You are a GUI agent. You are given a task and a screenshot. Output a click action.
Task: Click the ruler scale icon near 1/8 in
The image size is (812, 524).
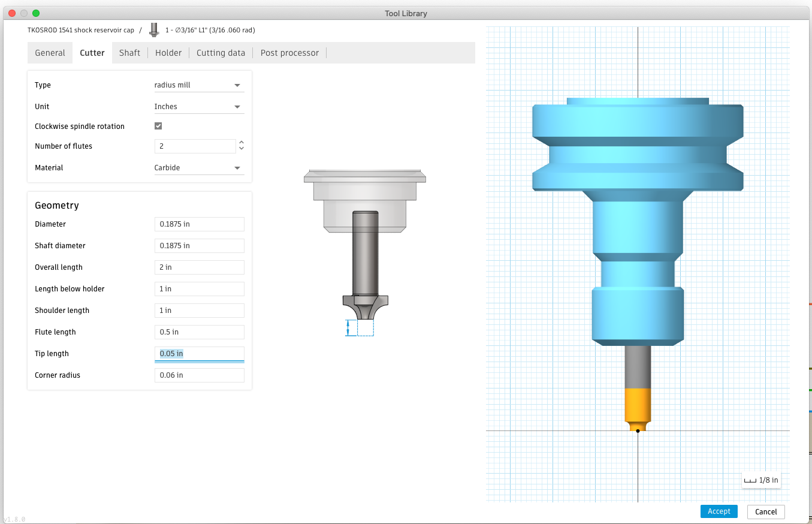tap(750, 480)
